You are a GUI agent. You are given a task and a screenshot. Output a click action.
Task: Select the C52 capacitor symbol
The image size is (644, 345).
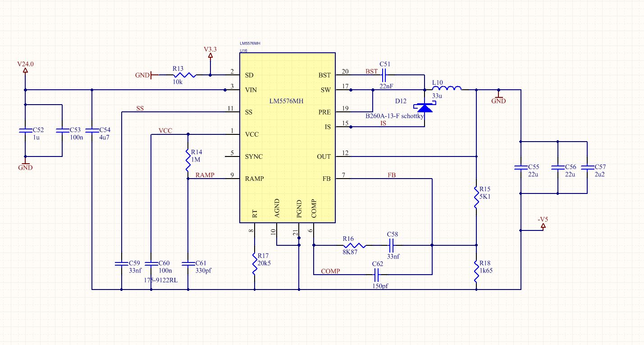tap(25, 130)
